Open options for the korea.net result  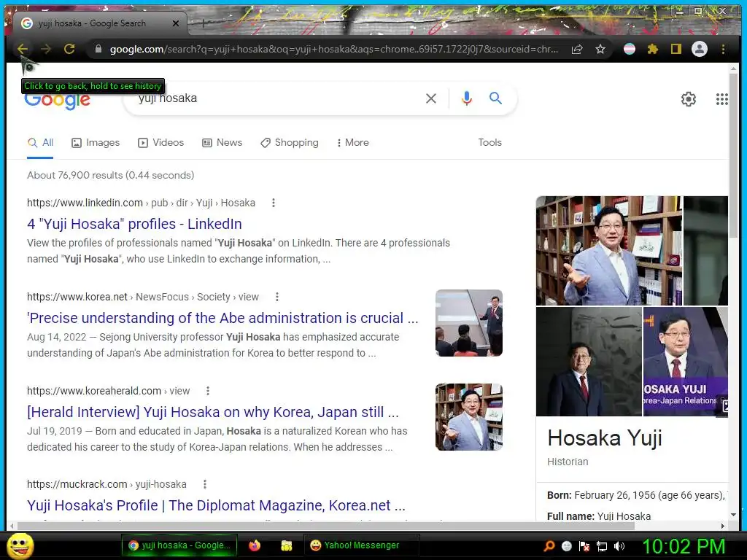[276, 297]
